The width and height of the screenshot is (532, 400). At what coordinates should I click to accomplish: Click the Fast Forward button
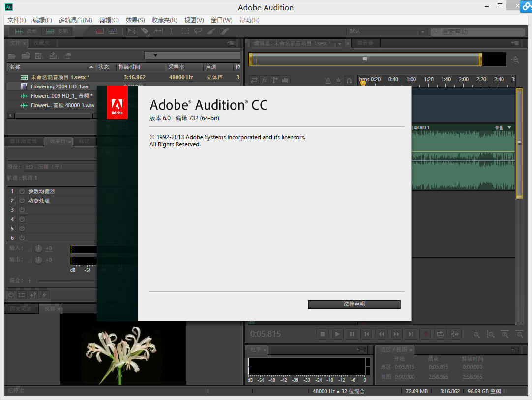click(396, 334)
